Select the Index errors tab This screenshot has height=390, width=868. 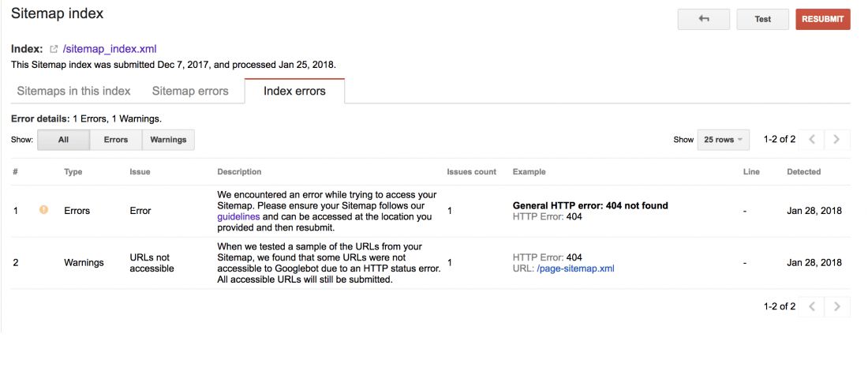coord(294,91)
